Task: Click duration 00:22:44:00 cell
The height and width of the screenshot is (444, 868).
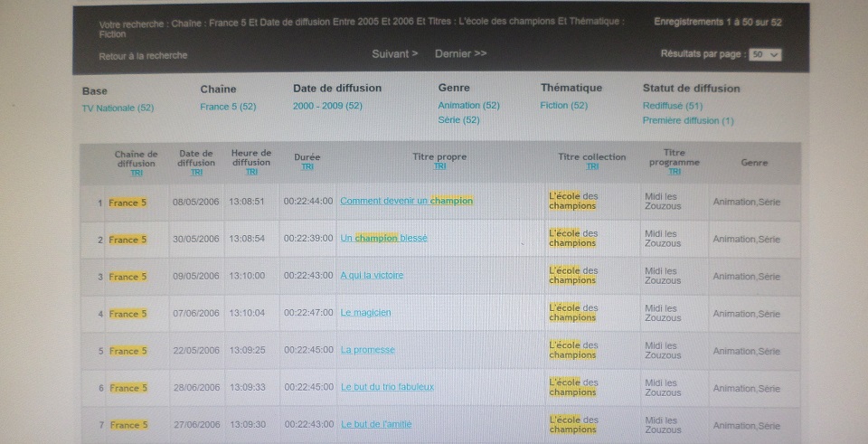Action: point(308,202)
